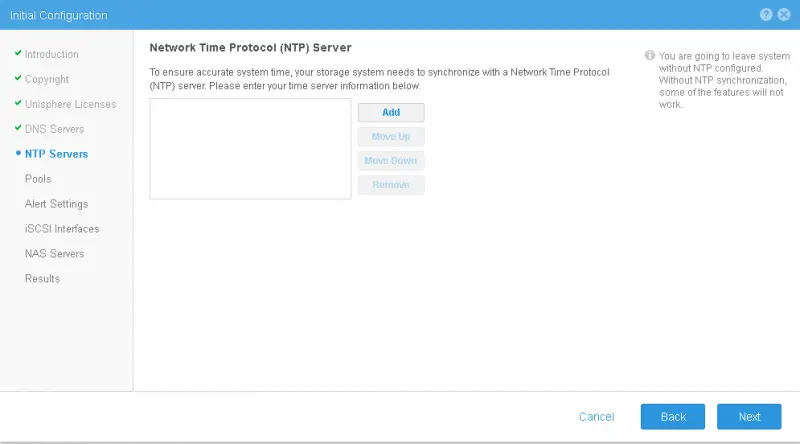Click the DNS Servers green checkmark
Image resolution: width=800 pixels, height=444 pixels.
(x=18, y=128)
